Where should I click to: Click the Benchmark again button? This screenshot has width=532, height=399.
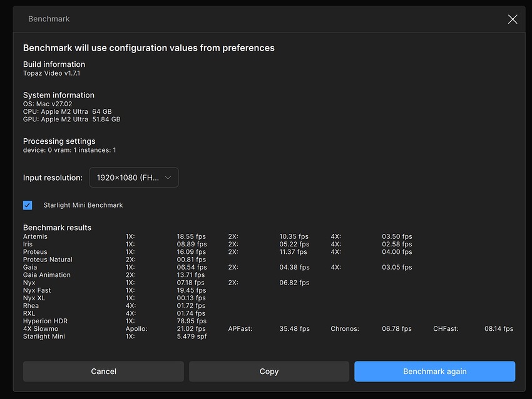click(434, 371)
